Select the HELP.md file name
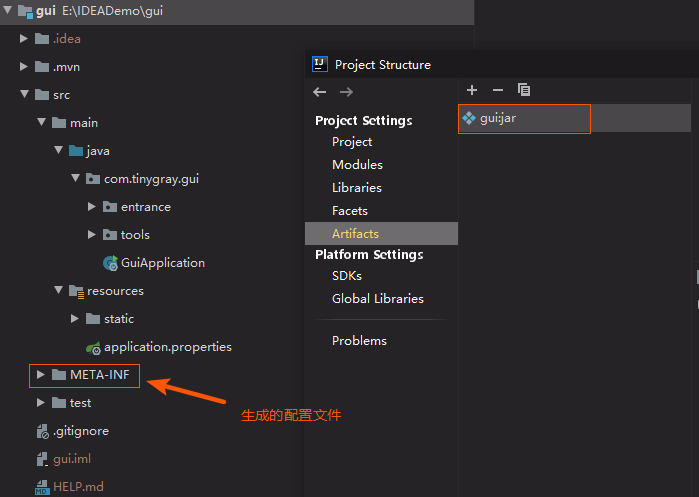 78,487
